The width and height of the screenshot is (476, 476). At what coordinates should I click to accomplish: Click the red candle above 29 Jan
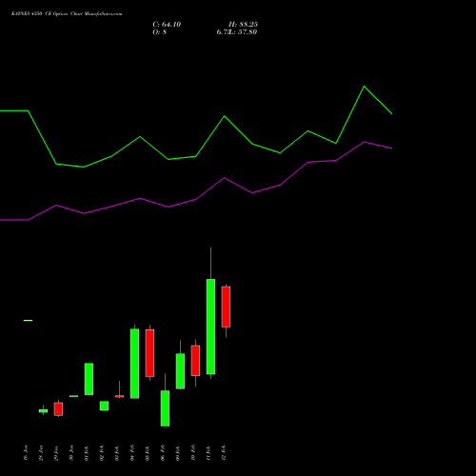[58, 409]
